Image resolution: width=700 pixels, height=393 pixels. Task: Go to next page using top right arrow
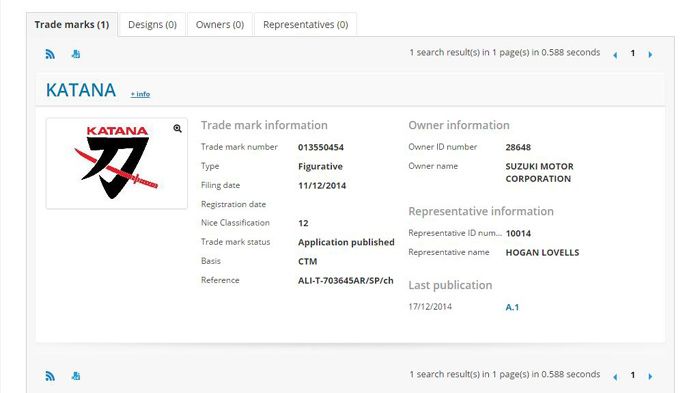(x=650, y=54)
